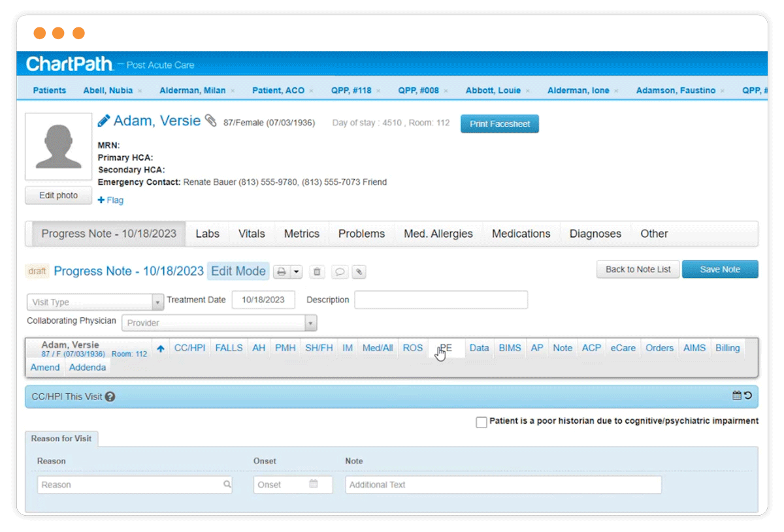Check the patient is a poor historian box
This screenshot has height=532, width=784.
tap(482, 422)
